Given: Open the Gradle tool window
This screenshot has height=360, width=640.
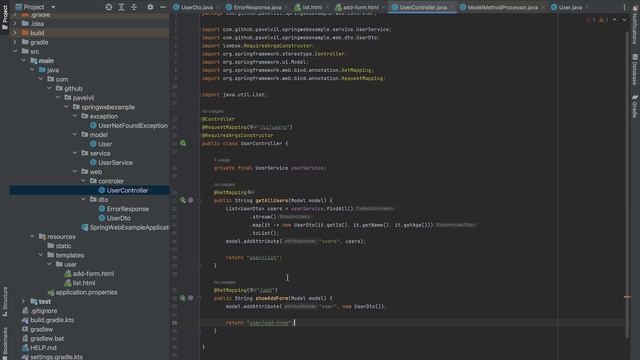Looking at the screenshot, I should tap(635, 106).
